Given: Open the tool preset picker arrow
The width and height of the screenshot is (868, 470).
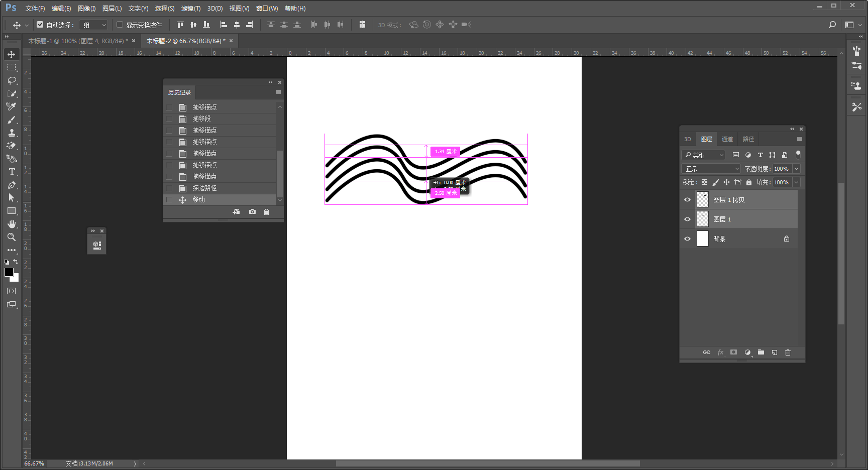Looking at the screenshot, I should click(x=27, y=25).
